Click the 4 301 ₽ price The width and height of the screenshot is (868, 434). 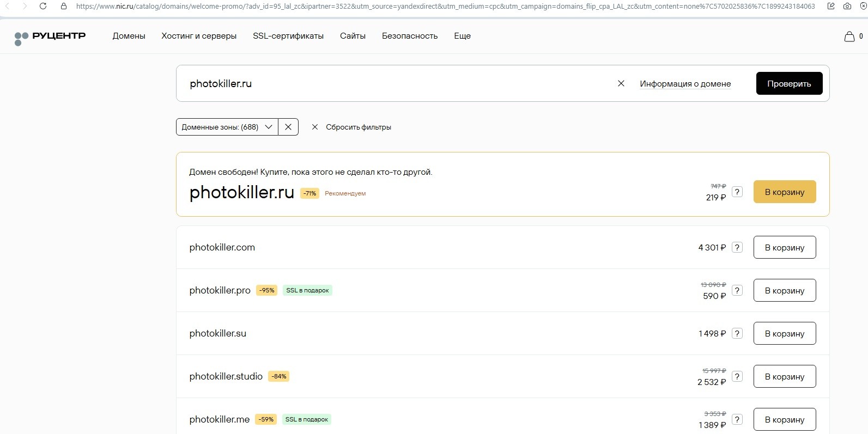[x=712, y=247]
